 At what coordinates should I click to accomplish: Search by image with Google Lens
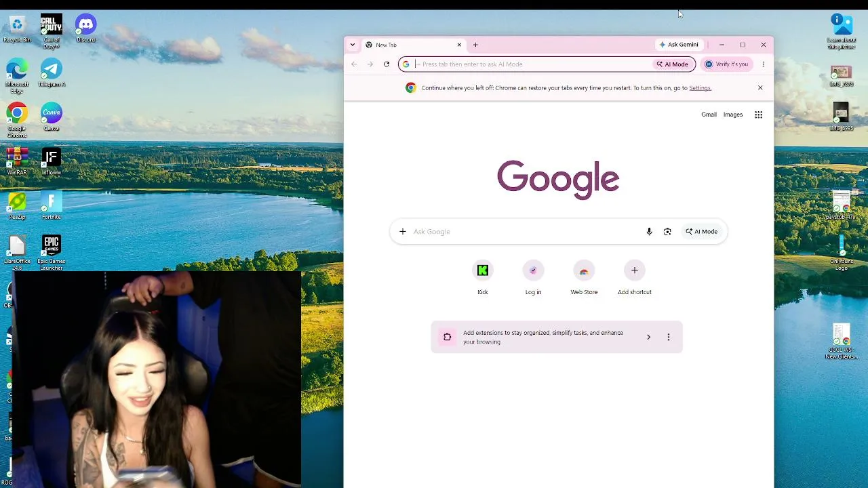pyautogui.click(x=667, y=232)
